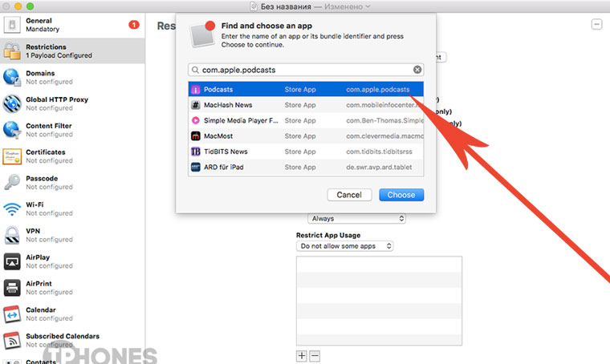Image resolution: width=610 pixels, height=364 pixels.
Task: Click the Simple Media Player app icon
Action: tap(196, 120)
